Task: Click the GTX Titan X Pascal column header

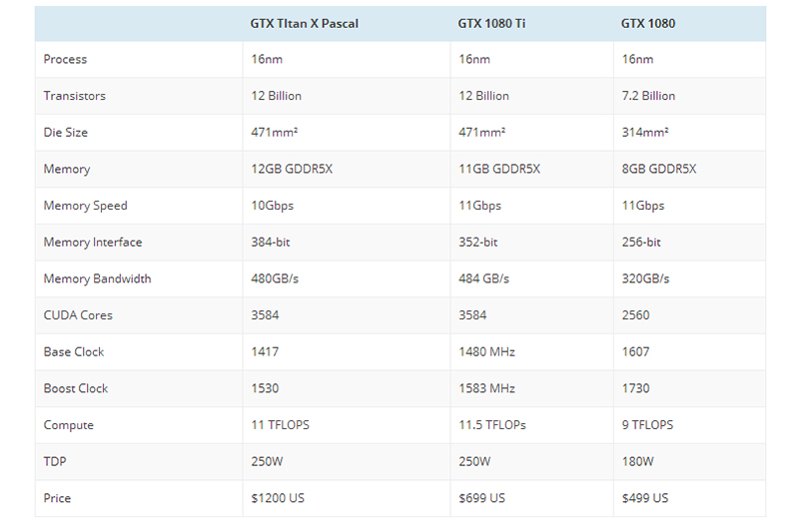Action: pyautogui.click(x=304, y=23)
